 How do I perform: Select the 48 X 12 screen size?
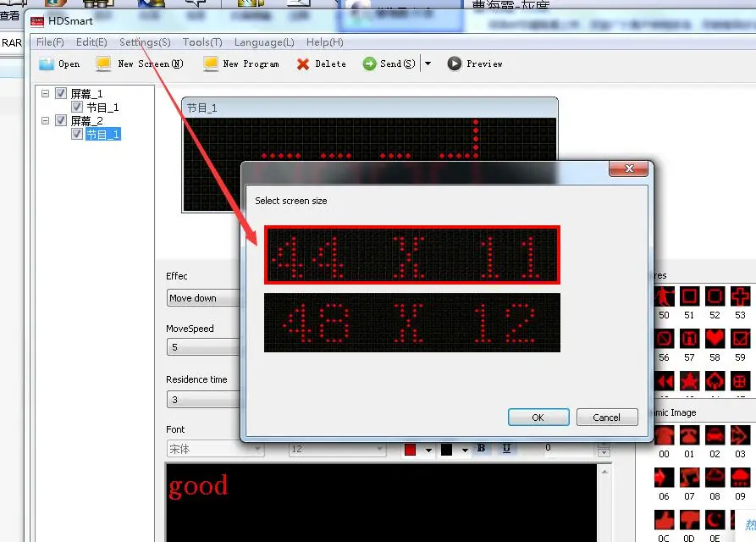[x=412, y=323]
